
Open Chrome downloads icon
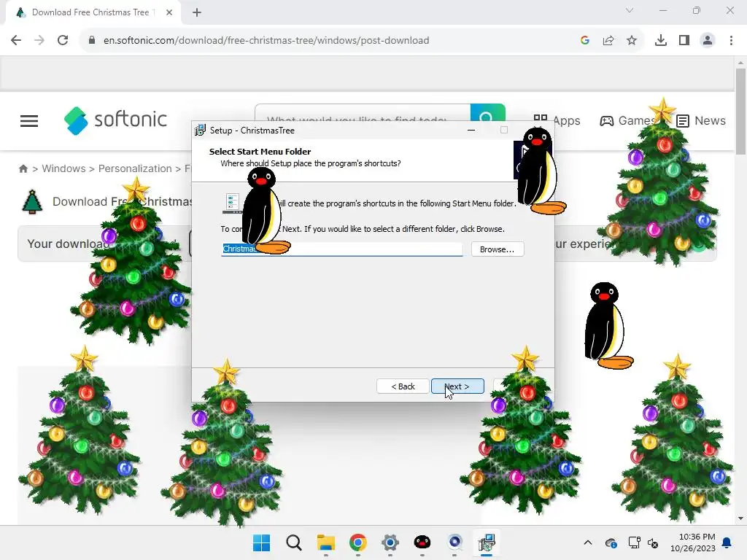pyautogui.click(x=661, y=40)
